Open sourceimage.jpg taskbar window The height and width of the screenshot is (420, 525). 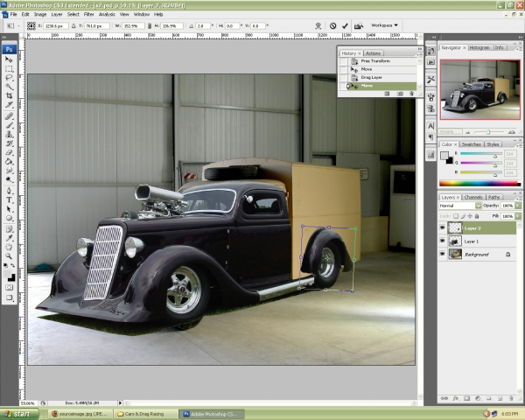pyautogui.click(x=80, y=414)
